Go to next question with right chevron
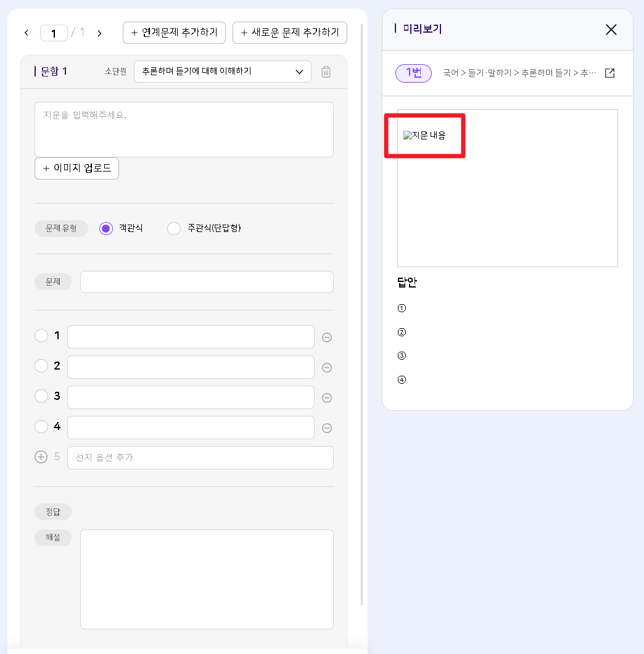This screenshot has width=644, height=654. click(x=99, y=33)
